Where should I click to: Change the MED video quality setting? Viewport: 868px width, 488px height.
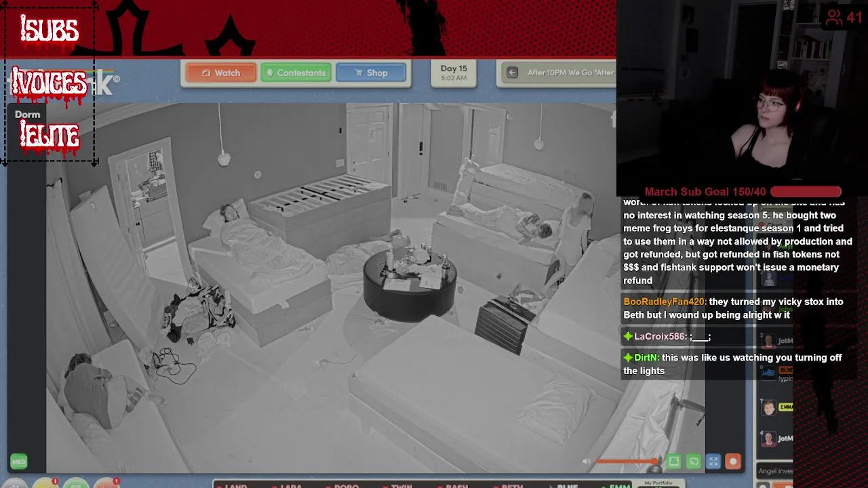[18, 462]
